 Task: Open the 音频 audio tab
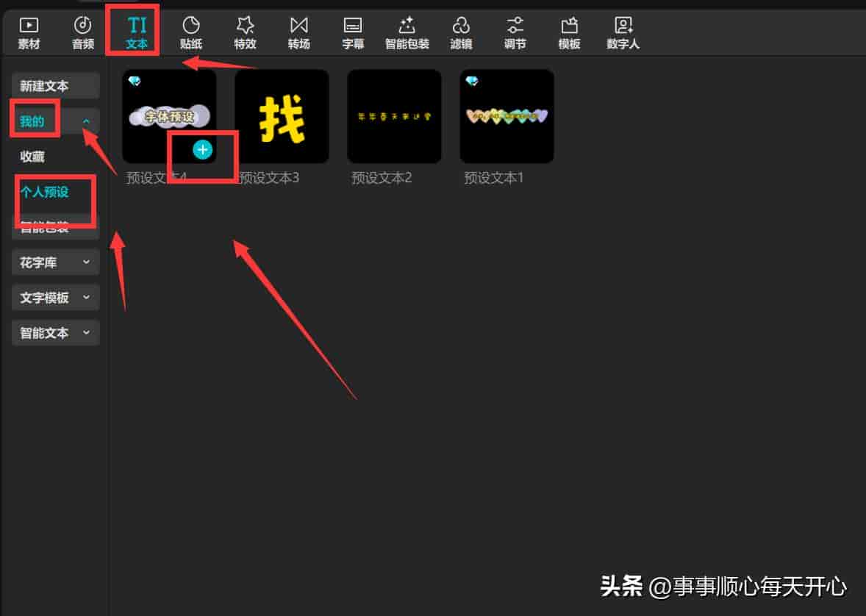(83, 33)
